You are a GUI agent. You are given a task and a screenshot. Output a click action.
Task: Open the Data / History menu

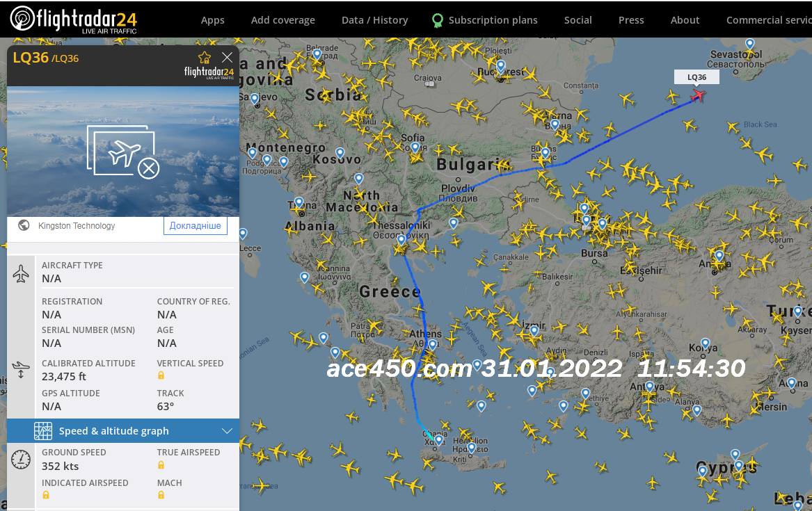point(374,20)
